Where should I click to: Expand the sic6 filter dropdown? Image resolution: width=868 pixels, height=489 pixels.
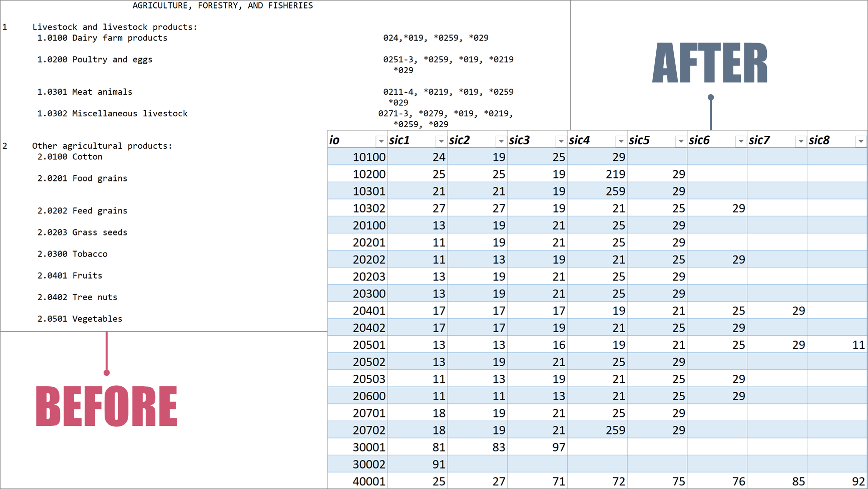pos(740,141)
